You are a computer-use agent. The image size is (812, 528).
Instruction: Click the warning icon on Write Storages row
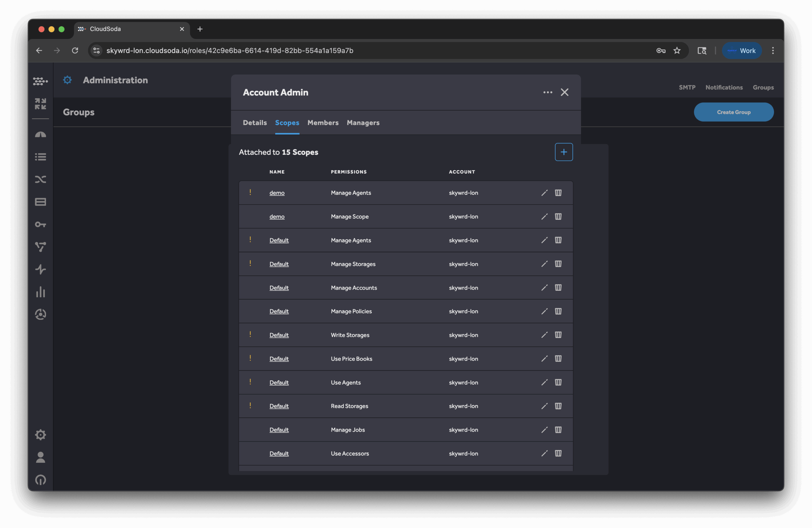[250, 334]
